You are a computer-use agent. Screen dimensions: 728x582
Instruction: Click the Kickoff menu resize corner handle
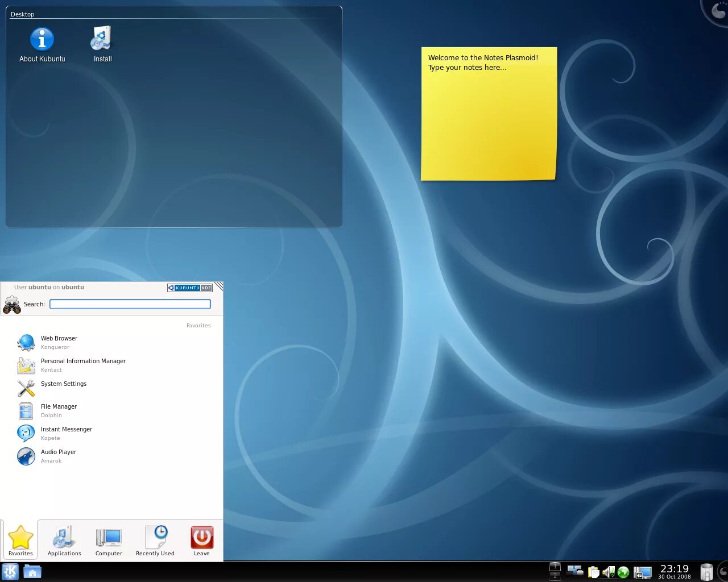(219, 286)
